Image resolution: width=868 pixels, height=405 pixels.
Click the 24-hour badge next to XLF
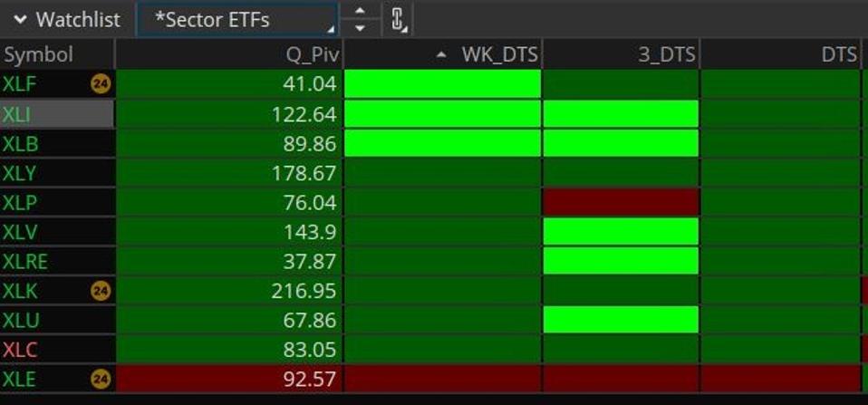pyautogui.click(x=101, y=85)
